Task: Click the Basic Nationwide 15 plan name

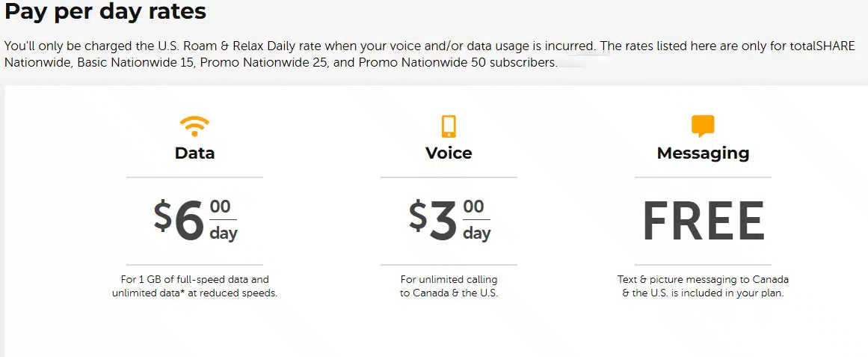Action: [135, 63]
